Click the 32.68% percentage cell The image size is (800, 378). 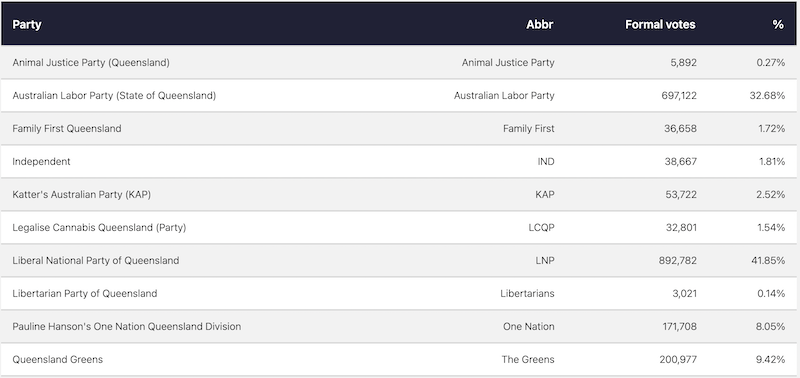pyautogui.click(x=767, y=95)
